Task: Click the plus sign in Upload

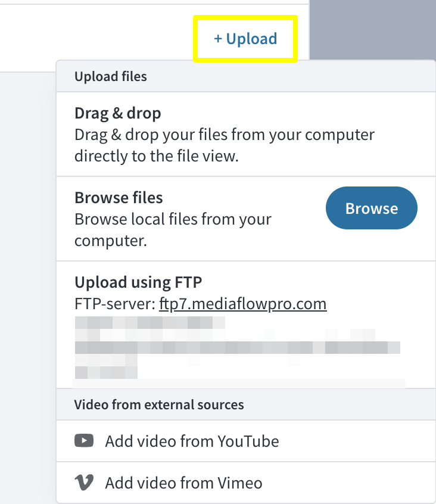Action: 218,39
